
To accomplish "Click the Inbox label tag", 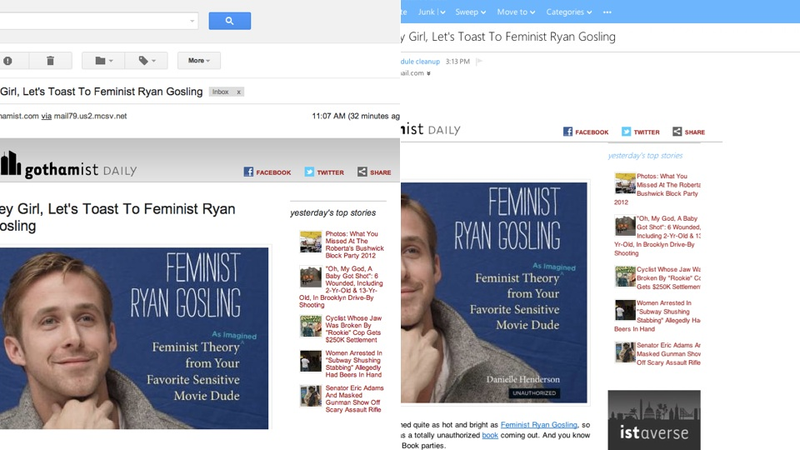I will click(x=220, y=92).
